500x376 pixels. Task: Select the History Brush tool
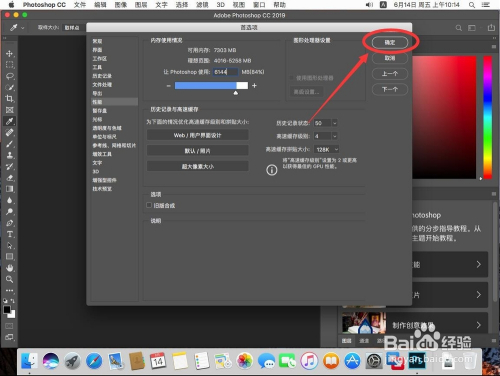[10, 166]
